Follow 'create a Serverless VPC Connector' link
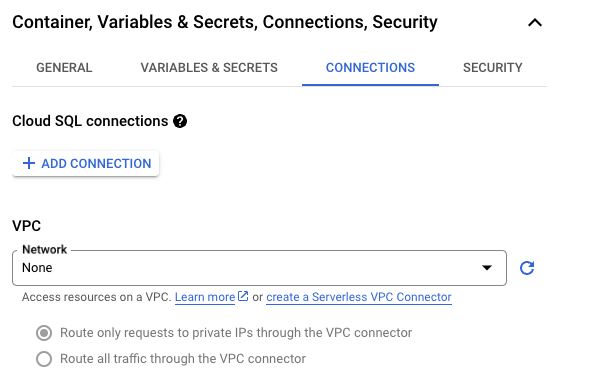The width and height of the screenshot is (596, 387). tap(359, 297)
